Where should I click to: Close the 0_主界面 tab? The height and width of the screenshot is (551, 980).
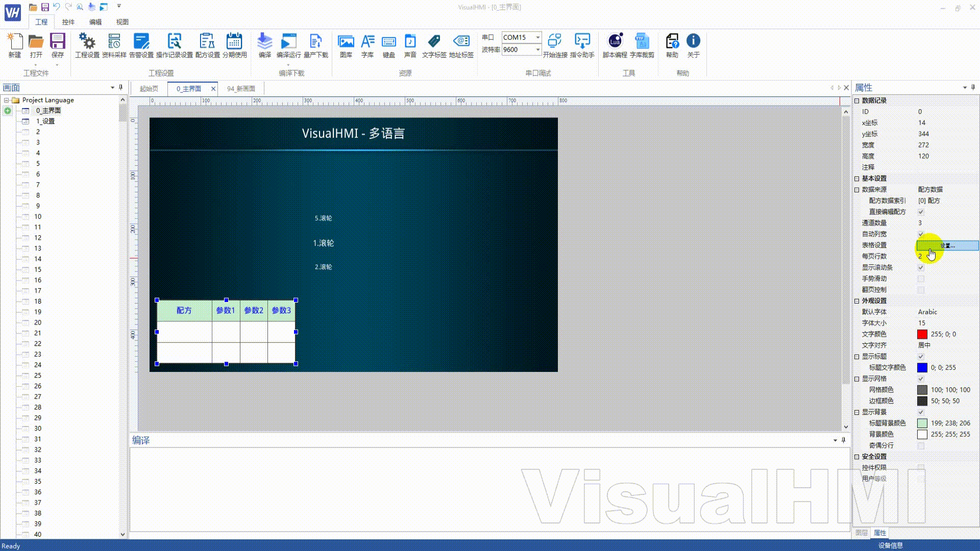tap(213, 89)
